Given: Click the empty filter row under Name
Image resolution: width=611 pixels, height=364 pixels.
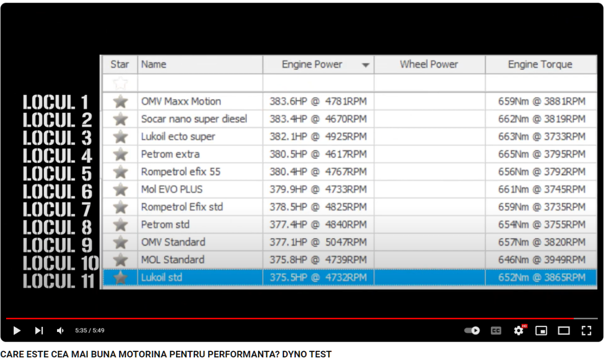Looking at the screenshot, I should tap(200, 83).
